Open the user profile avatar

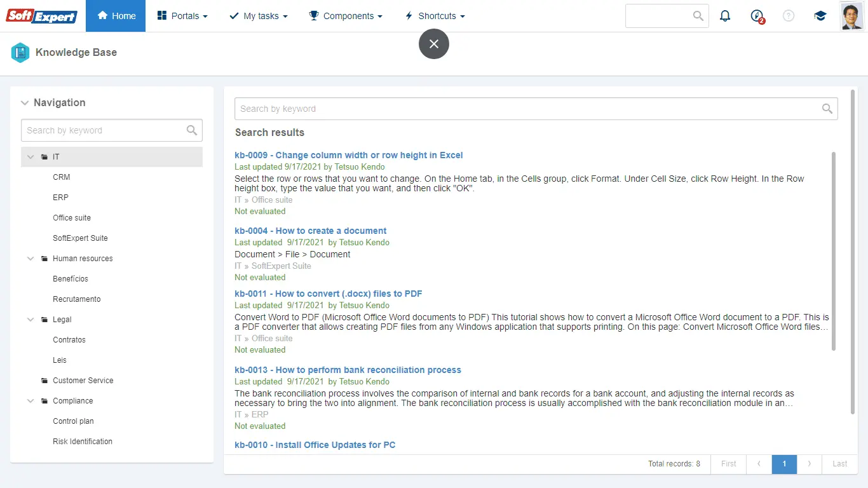[851, 15]
